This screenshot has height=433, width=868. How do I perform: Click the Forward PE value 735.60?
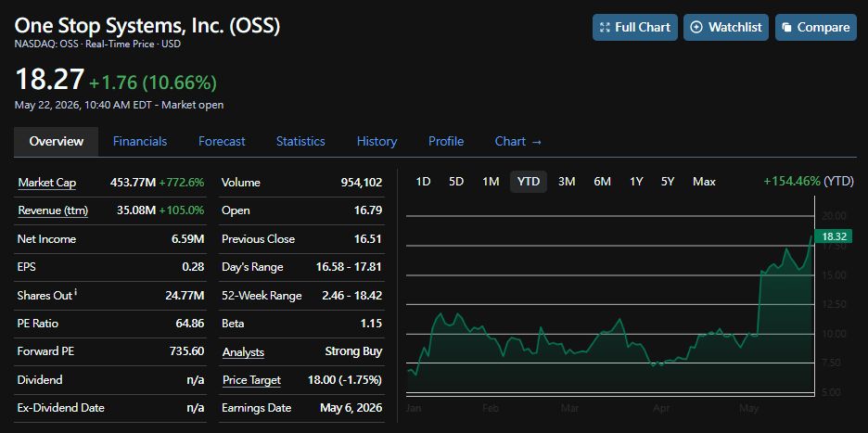click(185, 351)
